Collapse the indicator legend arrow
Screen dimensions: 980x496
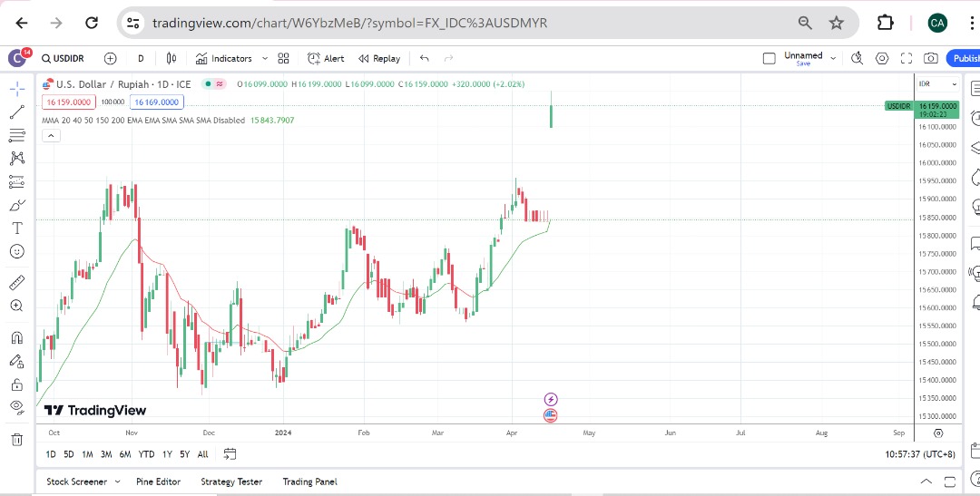click(x=51, y=135)
